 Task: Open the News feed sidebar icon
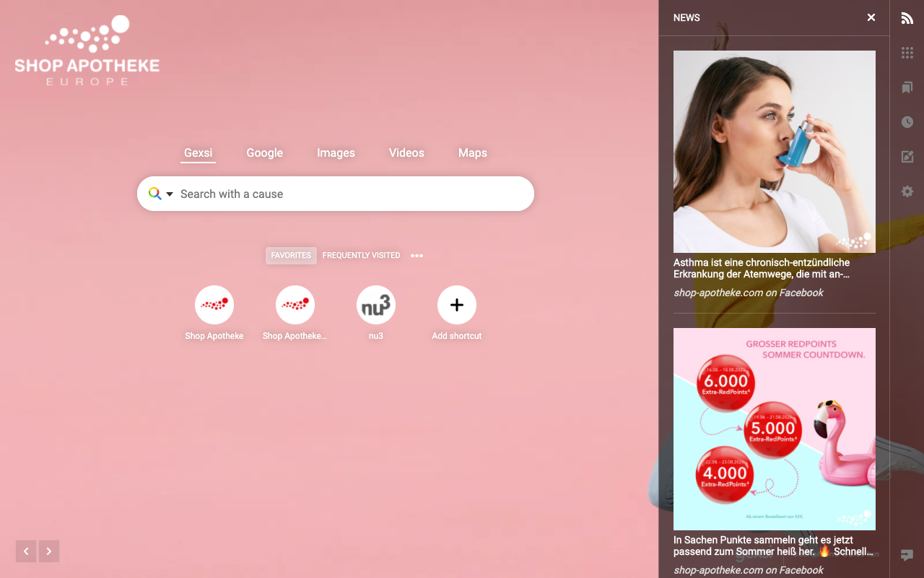(x=907, y=18)
